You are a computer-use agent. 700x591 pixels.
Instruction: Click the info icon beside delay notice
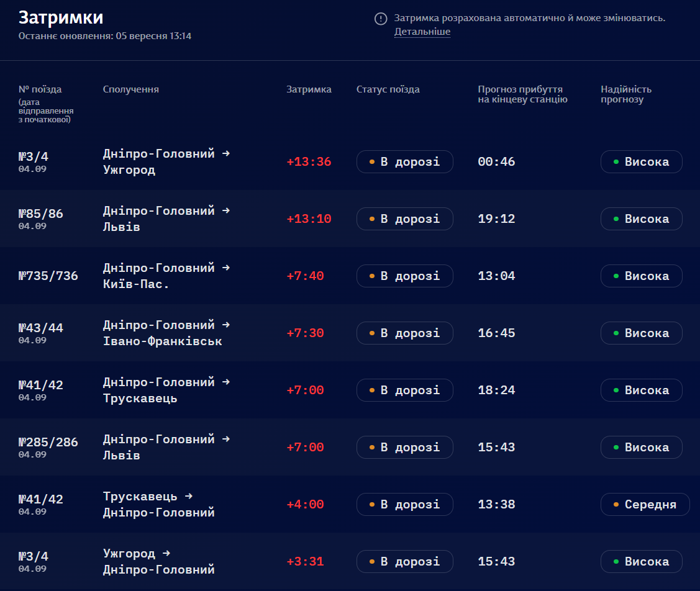(380, 19)
